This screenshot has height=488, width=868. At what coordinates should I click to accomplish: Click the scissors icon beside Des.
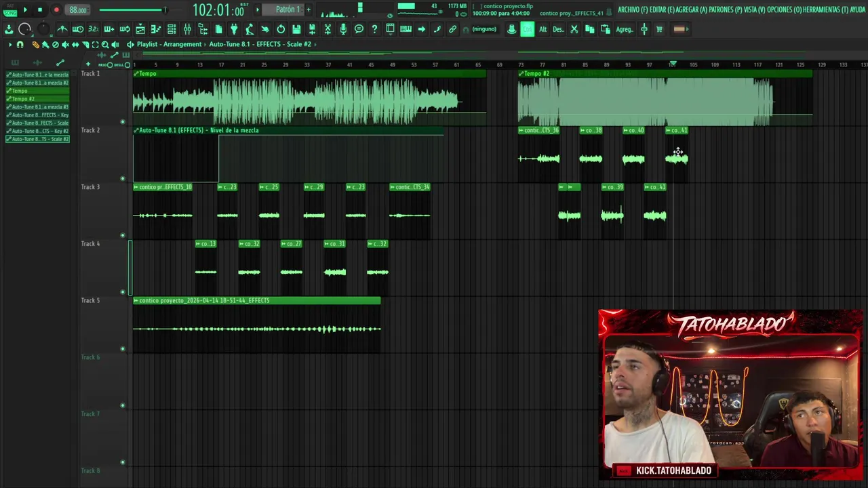click(574, 29)
